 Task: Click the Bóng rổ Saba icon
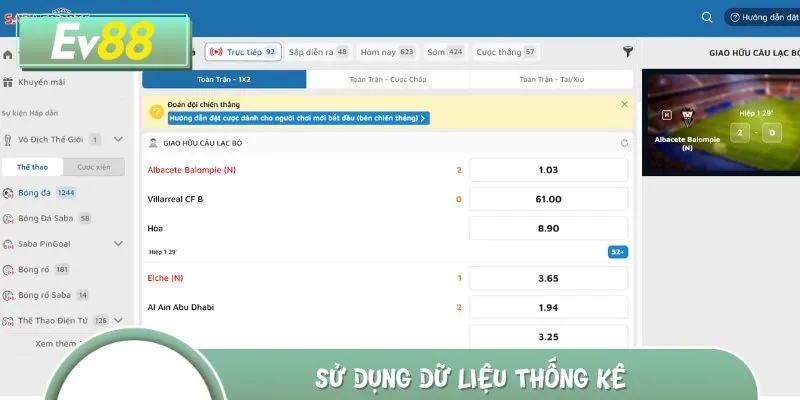pyautogui.click(x=8, y=295)
